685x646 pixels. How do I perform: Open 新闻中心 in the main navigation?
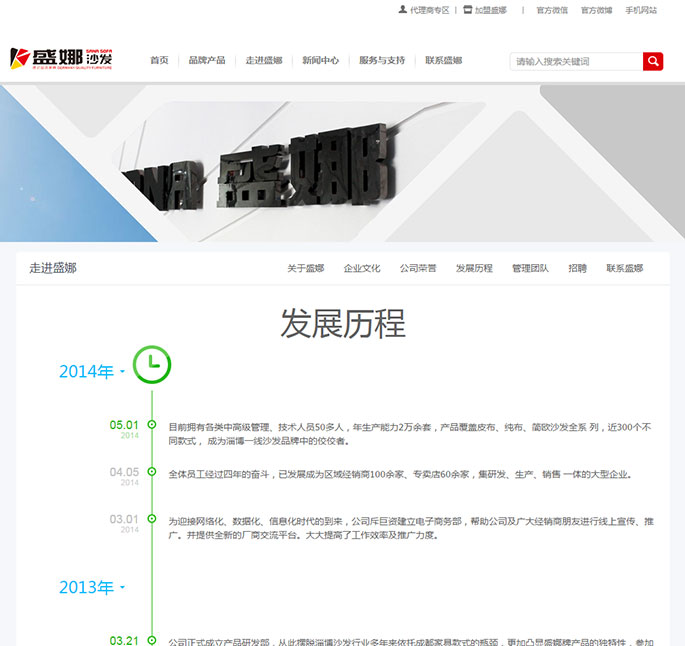320,60
